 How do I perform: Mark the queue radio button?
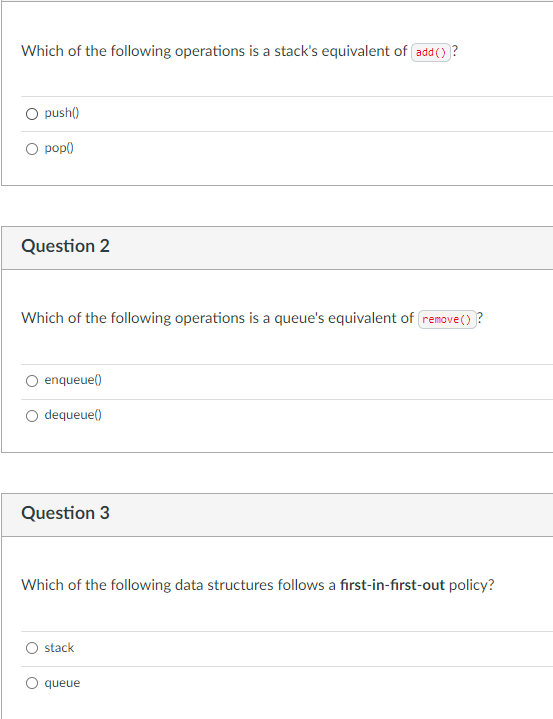pyautogui.click(x=32, y=683)
